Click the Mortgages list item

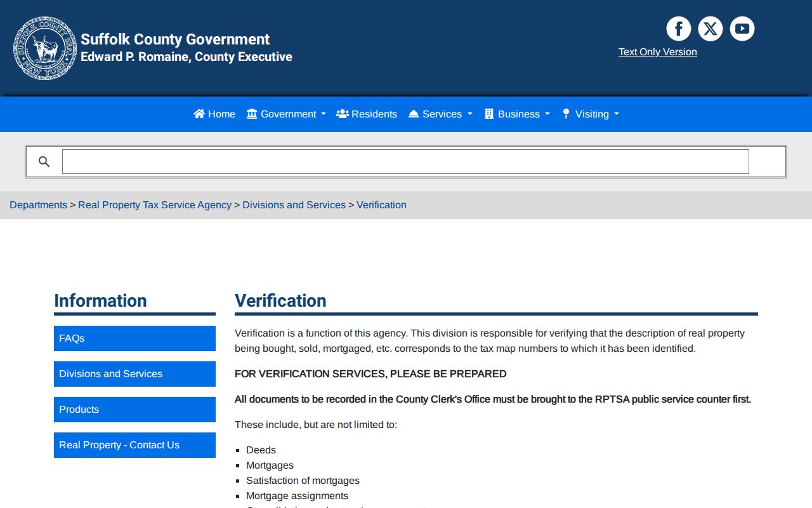270,465
